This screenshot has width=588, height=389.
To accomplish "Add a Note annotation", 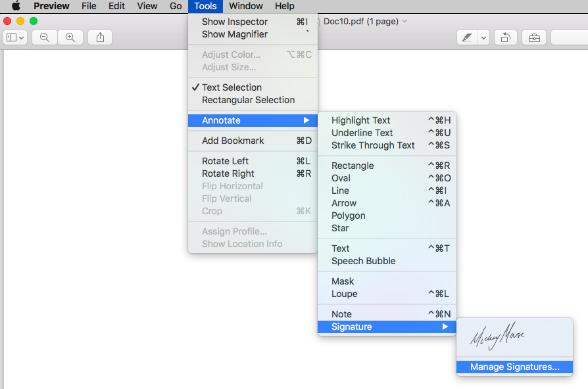I will point(387,314).
